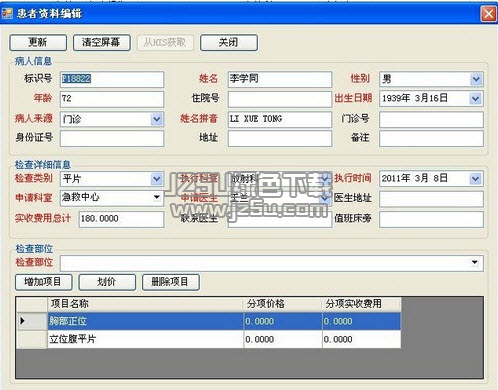498x390 pixels.
Task: Click the 患者资料编辑 window title icon
Action: click(7, 13)
